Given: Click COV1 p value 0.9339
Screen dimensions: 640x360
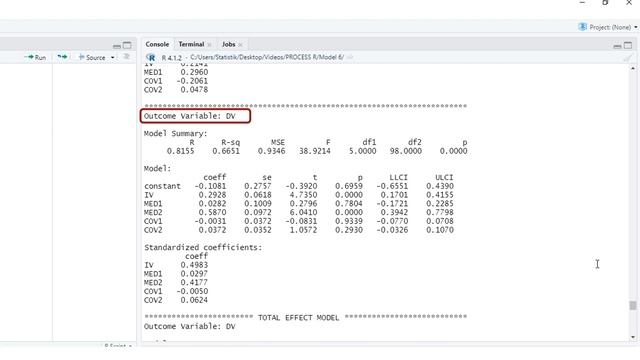Looking at the screenshot, I should coord(349,221).
